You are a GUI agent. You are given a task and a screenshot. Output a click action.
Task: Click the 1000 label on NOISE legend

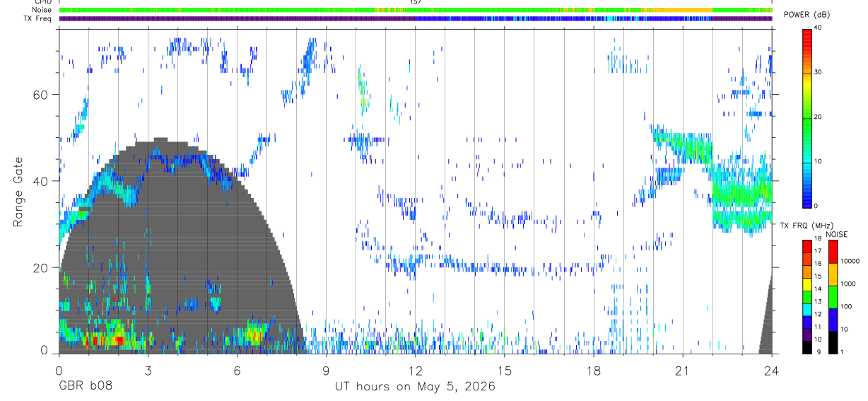[x=847, y=284]
